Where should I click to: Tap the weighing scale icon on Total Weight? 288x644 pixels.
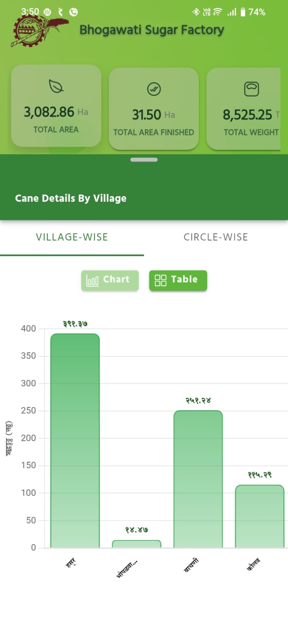coord(251,89)
